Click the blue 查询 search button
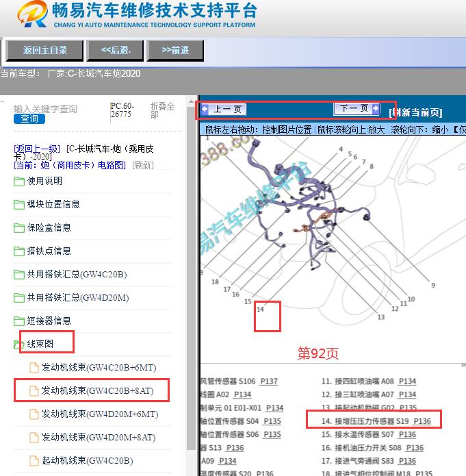This screenshot has width=466, height=476. (x=29, y=118)
